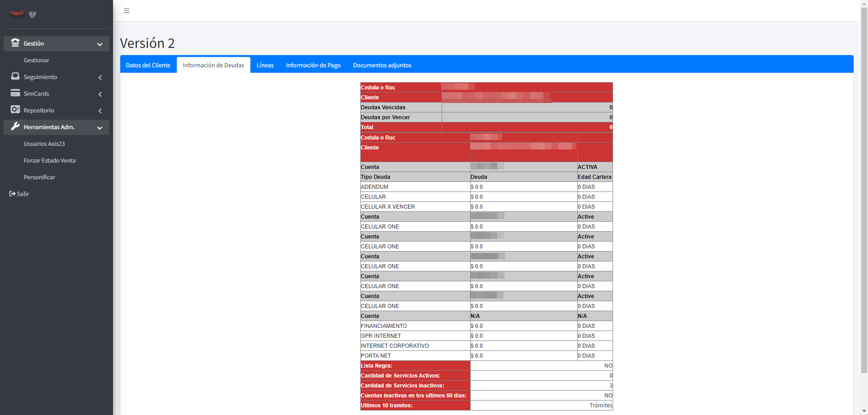Open the Documentos adjuntos tab
This screenshot has height=415, width=868.
pyautogui.click(x=382, y=65)
